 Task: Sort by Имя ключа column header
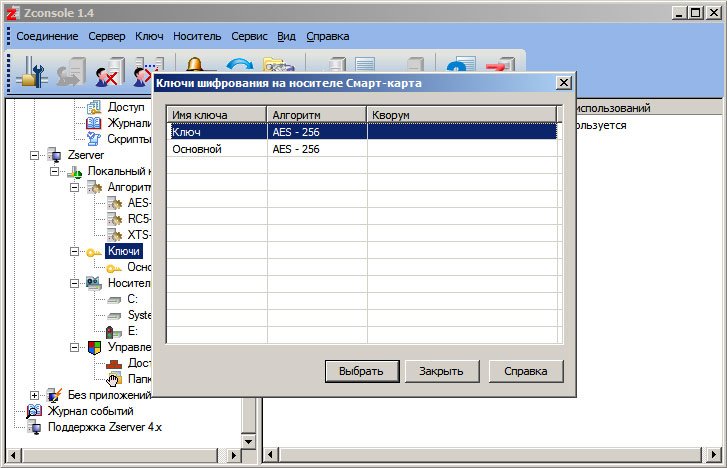tap(216, 115)
